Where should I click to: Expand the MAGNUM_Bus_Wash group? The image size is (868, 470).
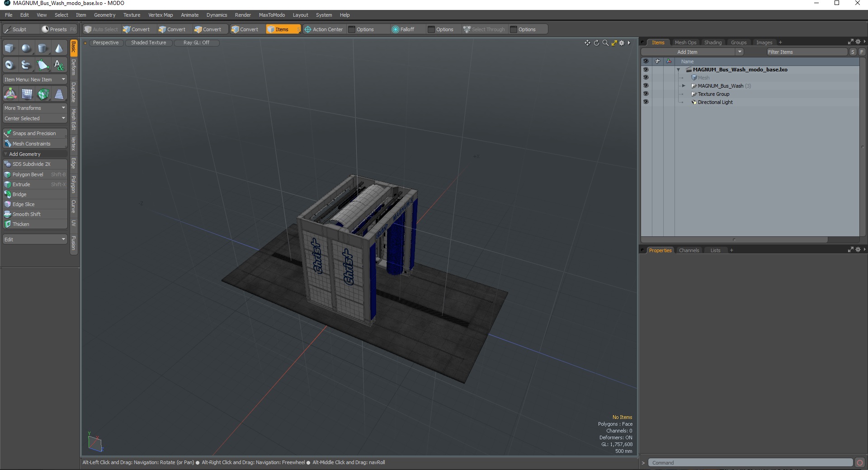(684, 86)
